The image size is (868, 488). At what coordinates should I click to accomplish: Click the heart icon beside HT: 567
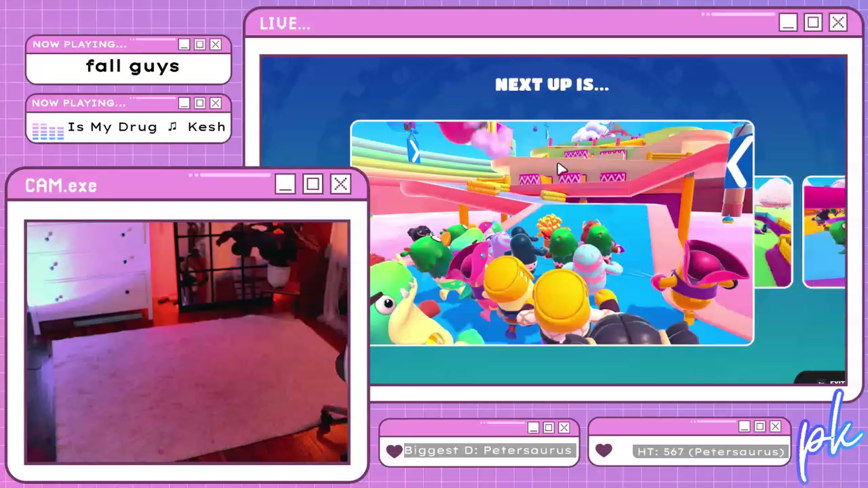tap(604, 450)
